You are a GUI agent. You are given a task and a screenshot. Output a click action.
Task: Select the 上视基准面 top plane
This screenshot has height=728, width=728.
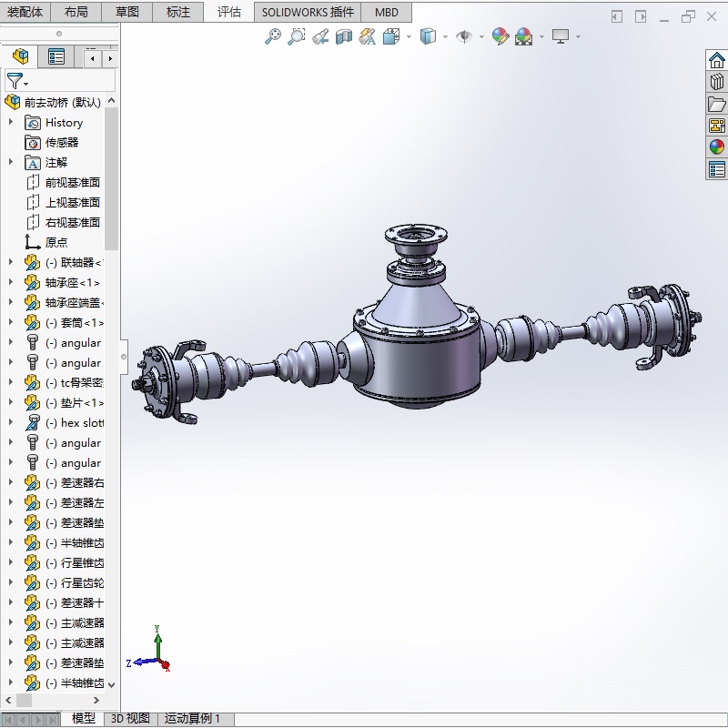(x=73, y=202)
